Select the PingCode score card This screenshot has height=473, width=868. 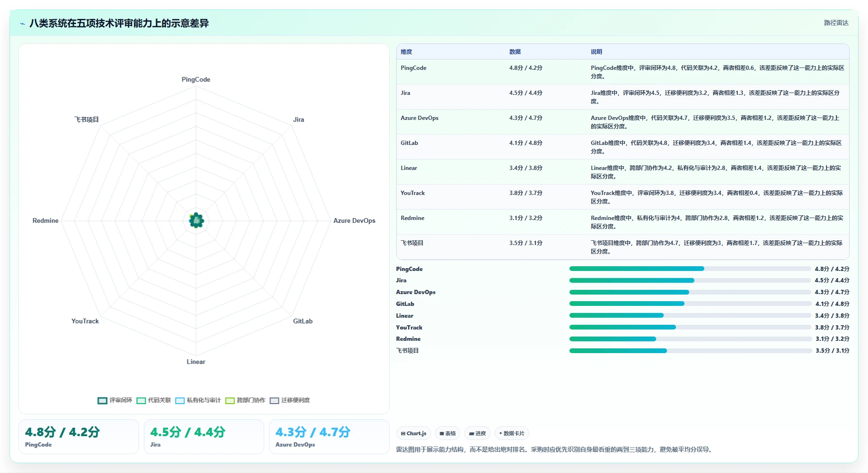(x=79, y=437)
